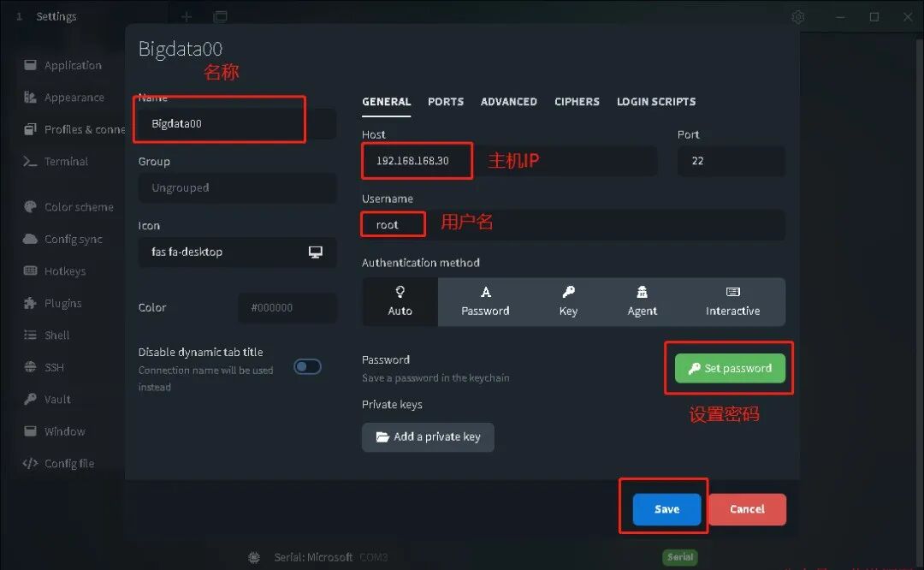Screen dimensions: 924x570
Task: Open the Window settings section
Action: coord(54,431)
